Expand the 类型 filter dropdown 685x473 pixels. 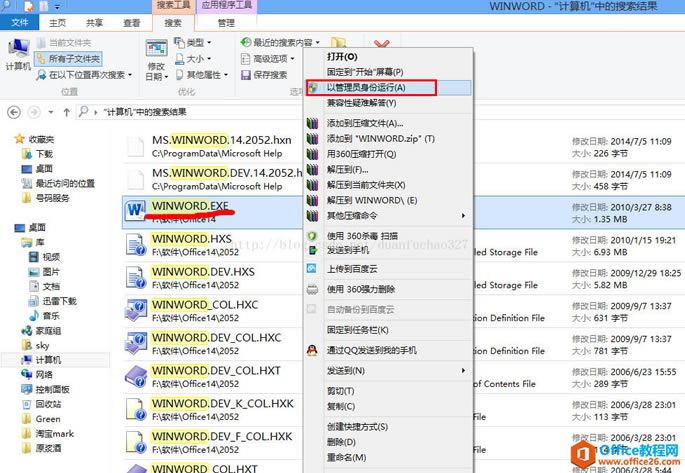193,42
